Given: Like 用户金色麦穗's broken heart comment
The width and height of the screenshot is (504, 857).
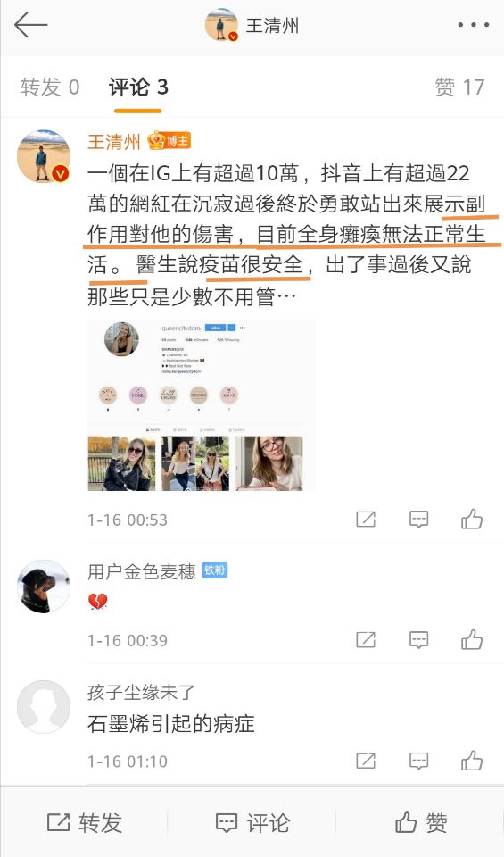Looking at the screenshot, I should click(x=472, y=639).
